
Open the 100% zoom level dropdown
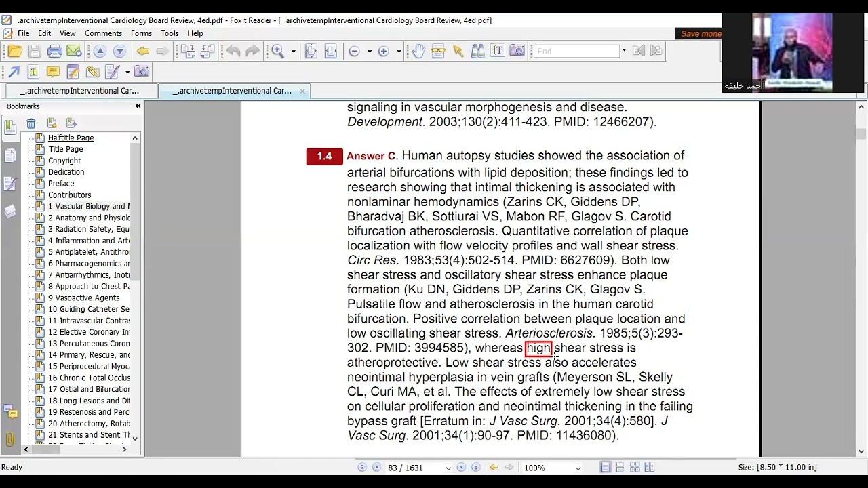pos(578,468)
